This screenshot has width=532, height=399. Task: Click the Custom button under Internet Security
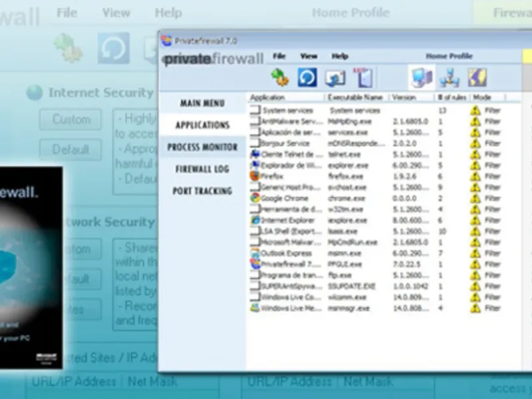[70, 120]
